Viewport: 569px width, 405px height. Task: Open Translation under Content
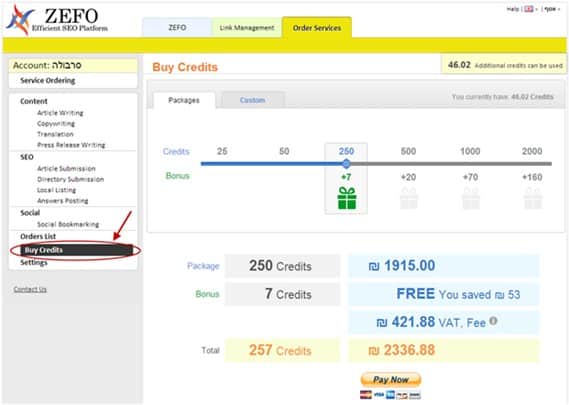tap(55, 134)
